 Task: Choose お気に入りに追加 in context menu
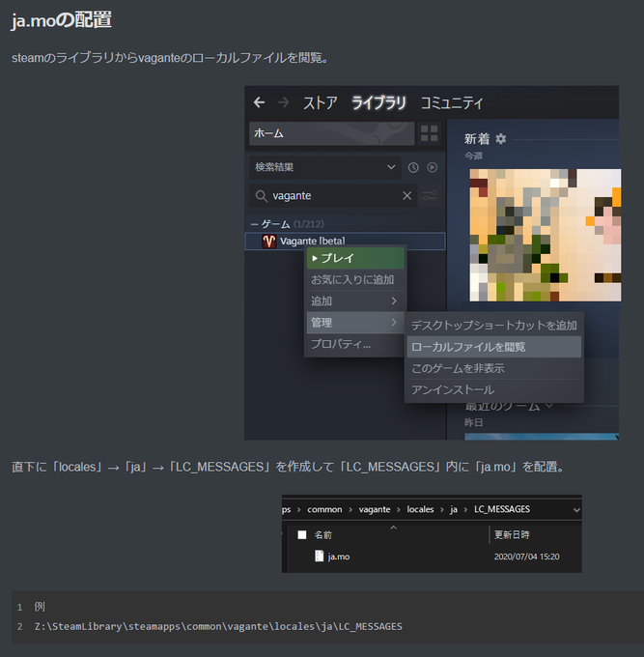point(355,279)
